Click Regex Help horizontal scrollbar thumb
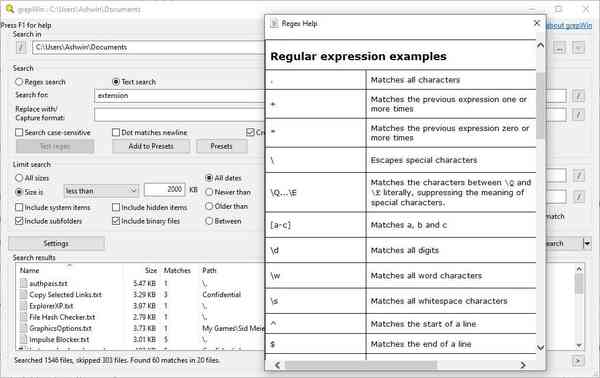 pos(360,365)
